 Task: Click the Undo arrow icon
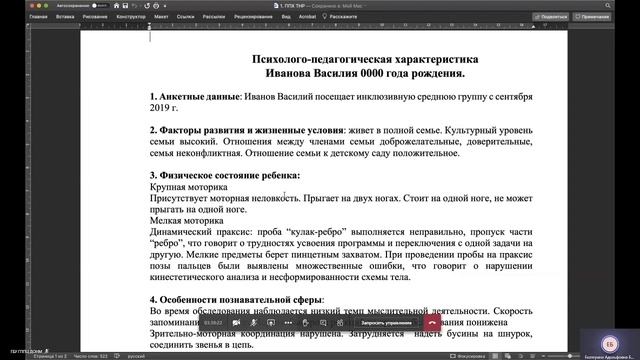tap(135, 6)
